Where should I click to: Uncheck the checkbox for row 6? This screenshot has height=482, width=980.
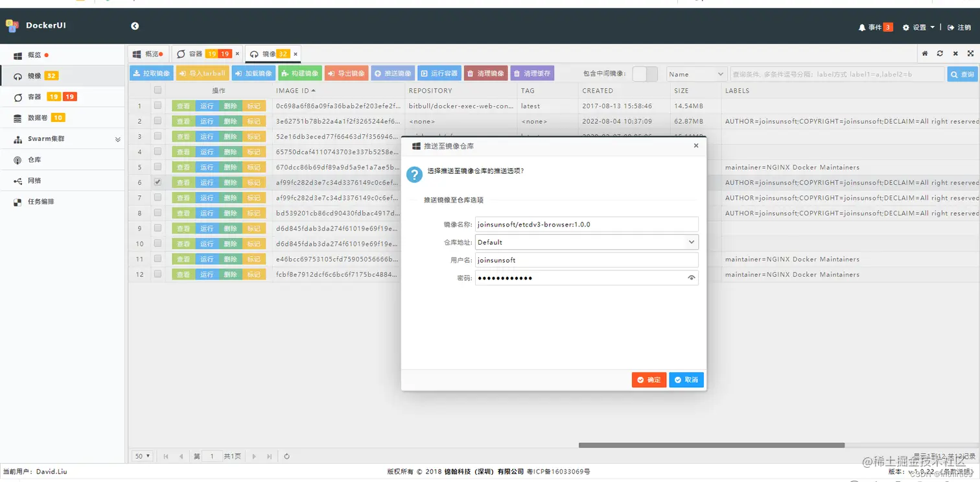coord(157,182)
